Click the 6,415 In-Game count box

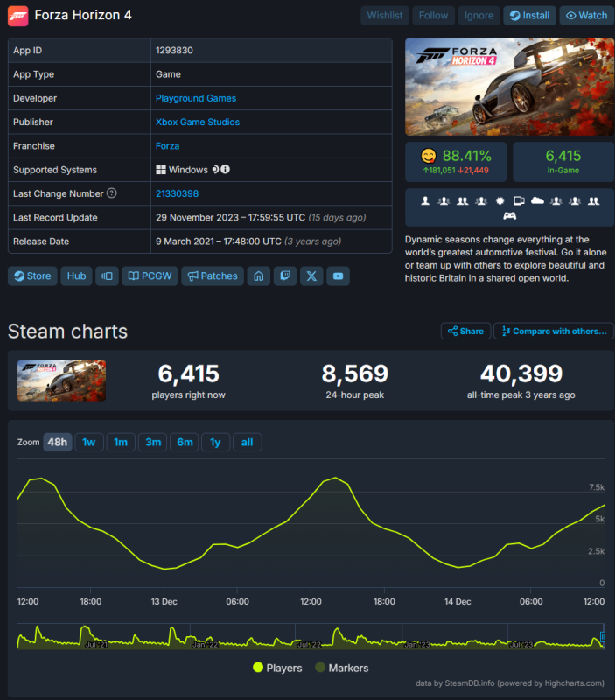coord(563,162)
